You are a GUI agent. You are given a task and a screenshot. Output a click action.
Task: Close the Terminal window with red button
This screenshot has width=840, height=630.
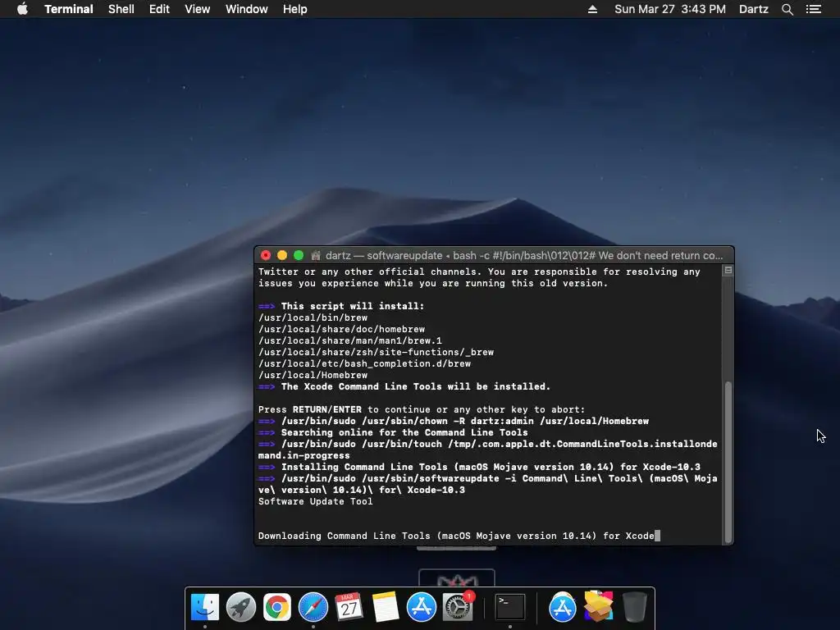tap(266, 256)
